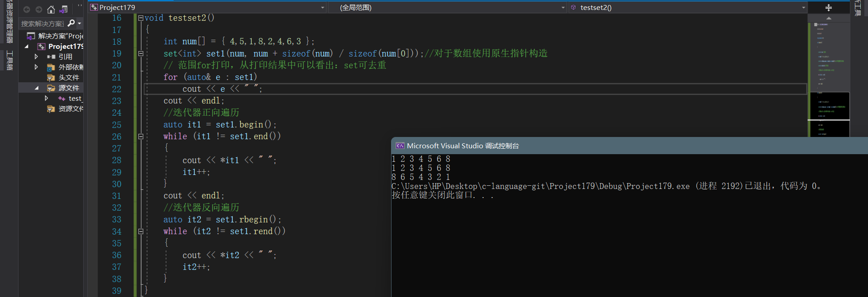Click the Microsoft Visual Studio 调试控制台 title bar
Image resolution: width=868 pixels, height=297 pixels.
point(629,146)
